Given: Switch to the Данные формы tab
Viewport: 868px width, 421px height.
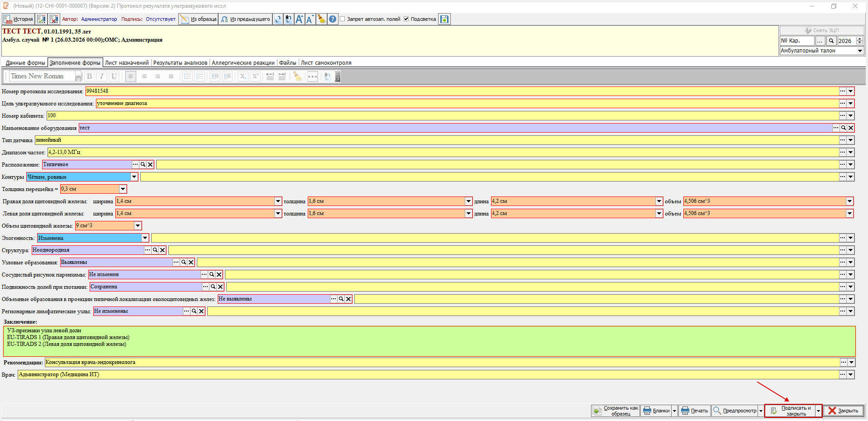Looking at the screenshot, I should click(25, 63).
